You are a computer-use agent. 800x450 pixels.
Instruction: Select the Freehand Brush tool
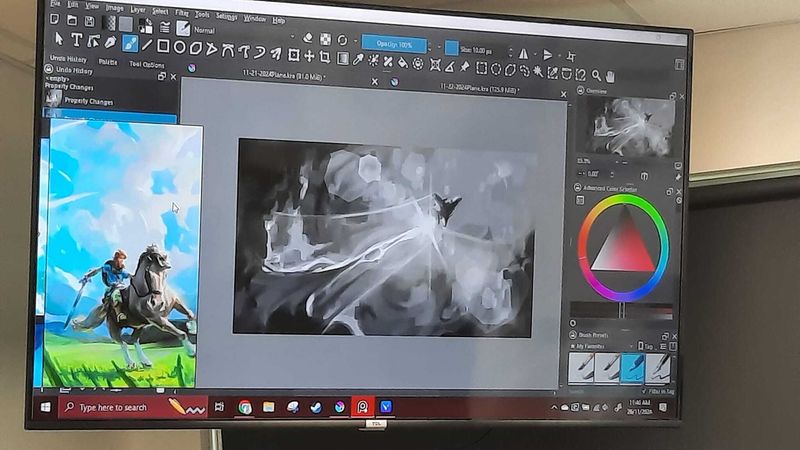(129, 44)
